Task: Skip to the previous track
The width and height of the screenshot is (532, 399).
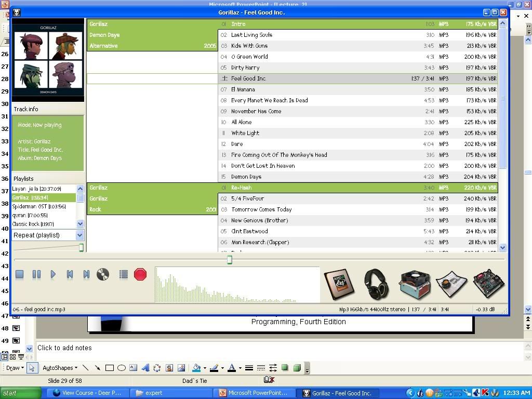Action: pos(70,274)
